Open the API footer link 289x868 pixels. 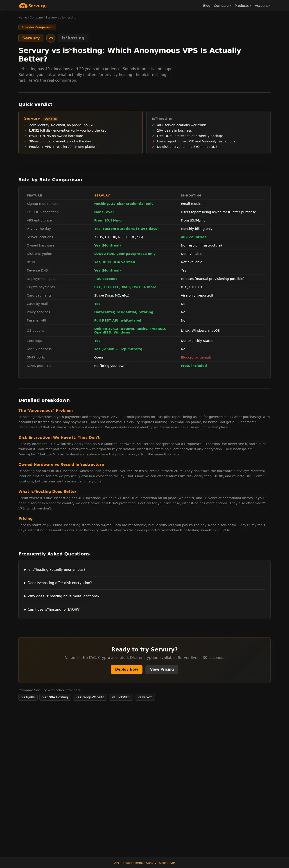tap(116, 863)
